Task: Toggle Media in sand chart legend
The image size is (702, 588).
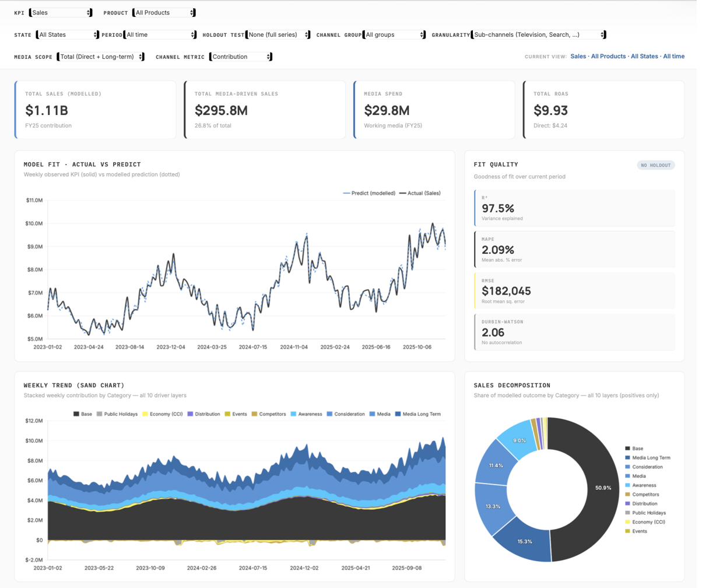Action: pos(380,414)
